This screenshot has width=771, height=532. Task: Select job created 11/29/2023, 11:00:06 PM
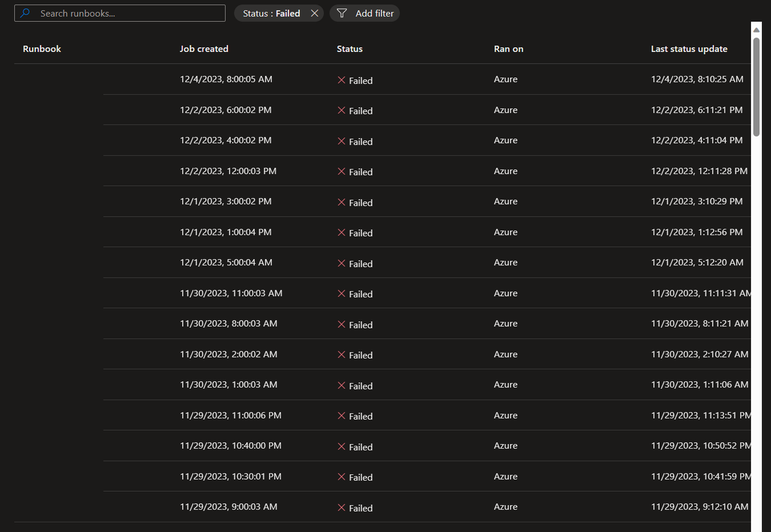(231, 415)
